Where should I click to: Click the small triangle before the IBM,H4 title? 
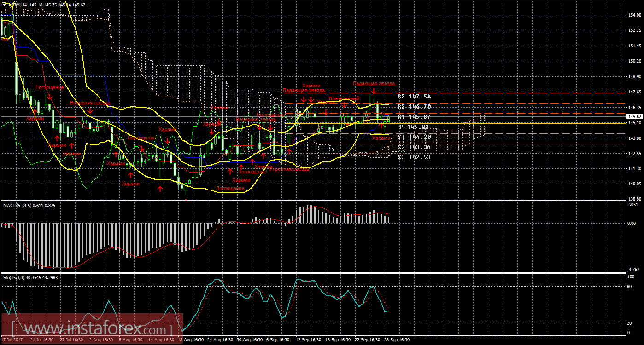point(4,4)
